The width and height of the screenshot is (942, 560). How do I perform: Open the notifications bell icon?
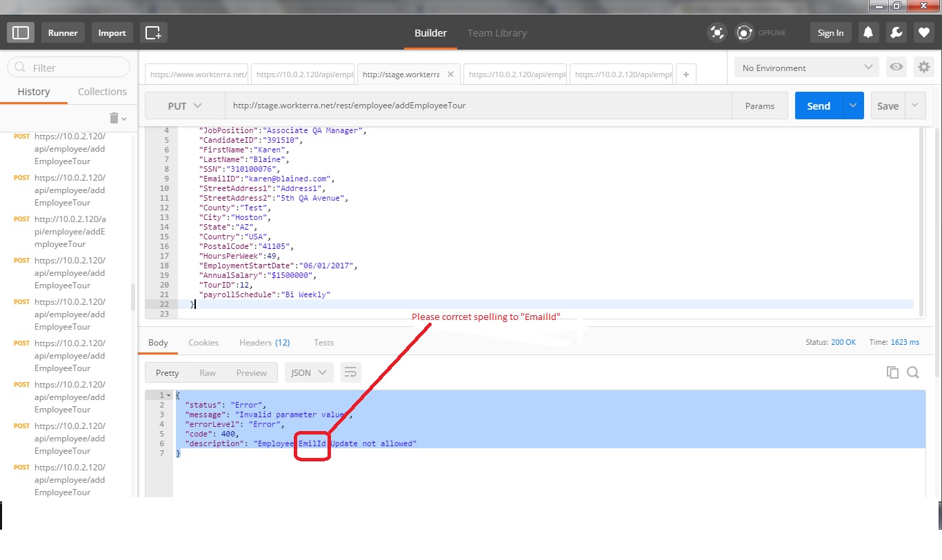[868, 32]
